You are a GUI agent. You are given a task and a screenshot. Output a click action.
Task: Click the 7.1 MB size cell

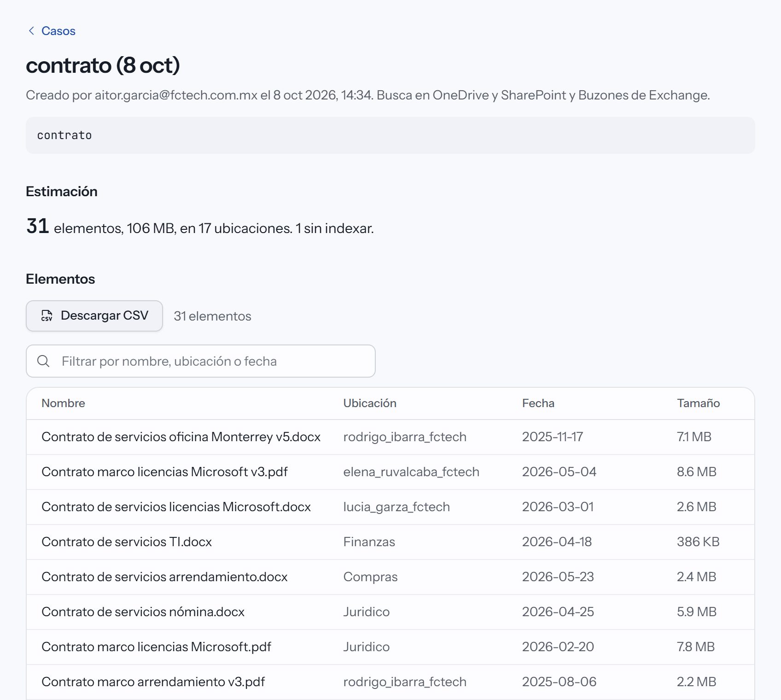[x=694, y=437]
